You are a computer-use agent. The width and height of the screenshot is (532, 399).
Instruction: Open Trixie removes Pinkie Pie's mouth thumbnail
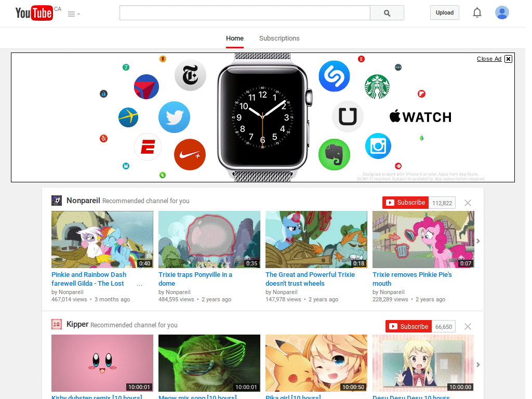[423, 240]
